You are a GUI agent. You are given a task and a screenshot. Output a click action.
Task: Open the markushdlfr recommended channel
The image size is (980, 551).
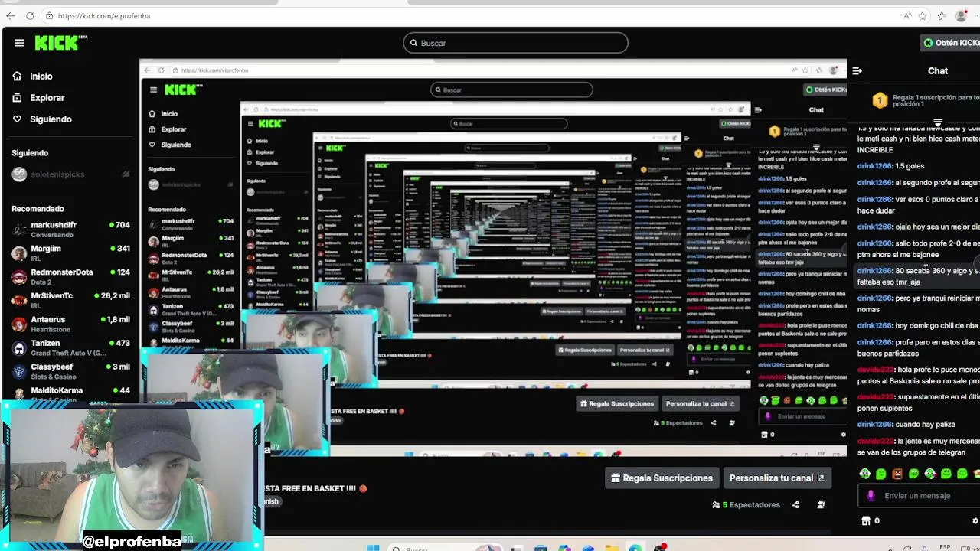[70, 230]
